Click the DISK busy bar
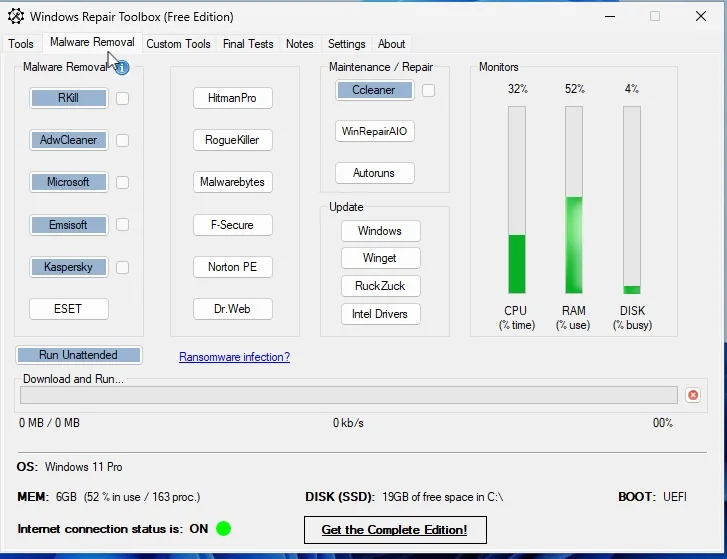 [x=632, y=200]
